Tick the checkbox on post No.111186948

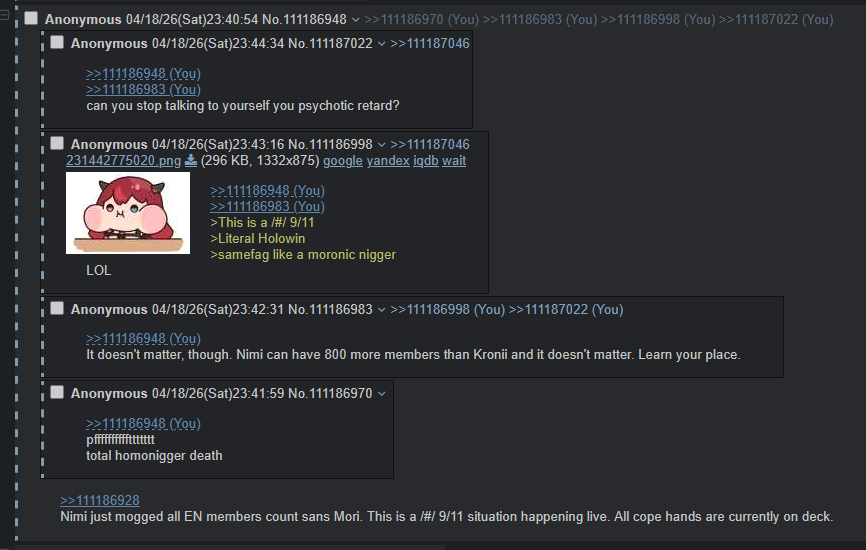(x=31, y=18)
